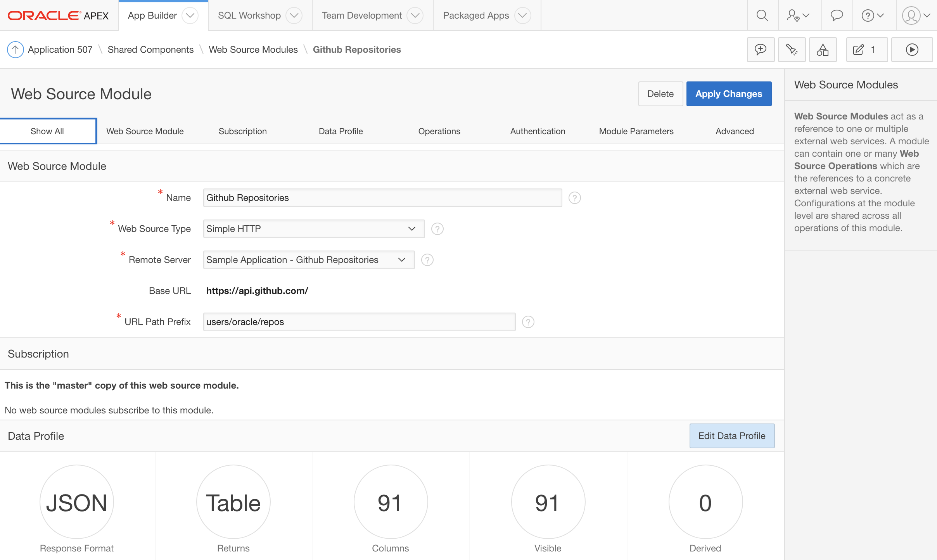The width and height of the screenshot is (937, 560).
Task: Click the Edit Data Profile button
Action: 731,436
